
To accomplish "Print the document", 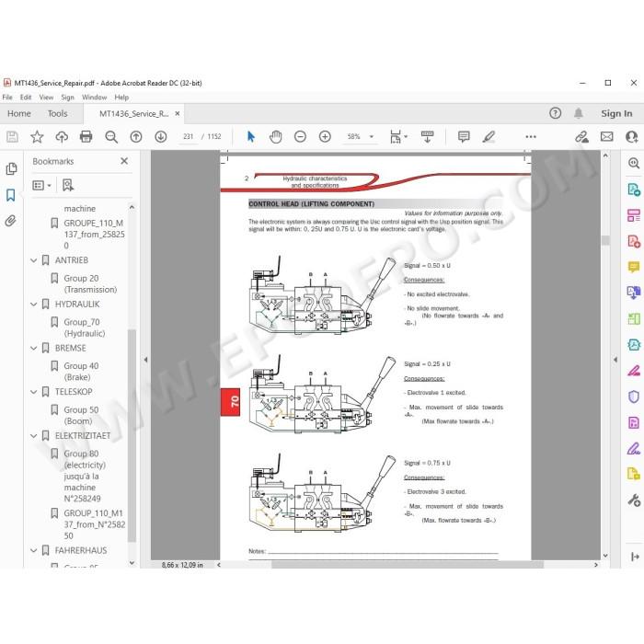I will (x=86, y=136).
